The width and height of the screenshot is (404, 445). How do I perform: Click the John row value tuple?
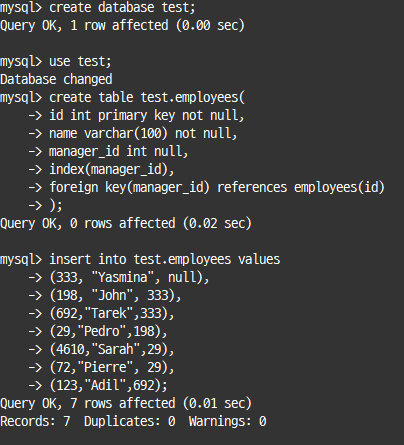click(115, 296)
